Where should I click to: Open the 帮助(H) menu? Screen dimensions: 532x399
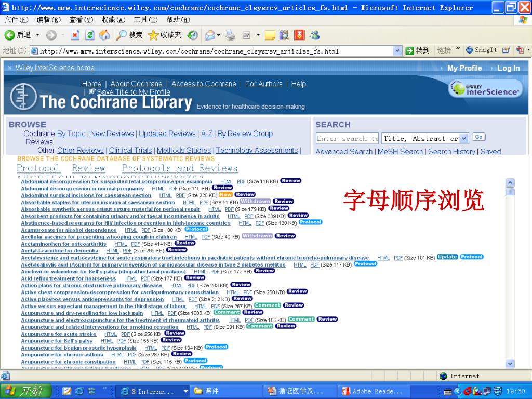coord(178,20)
